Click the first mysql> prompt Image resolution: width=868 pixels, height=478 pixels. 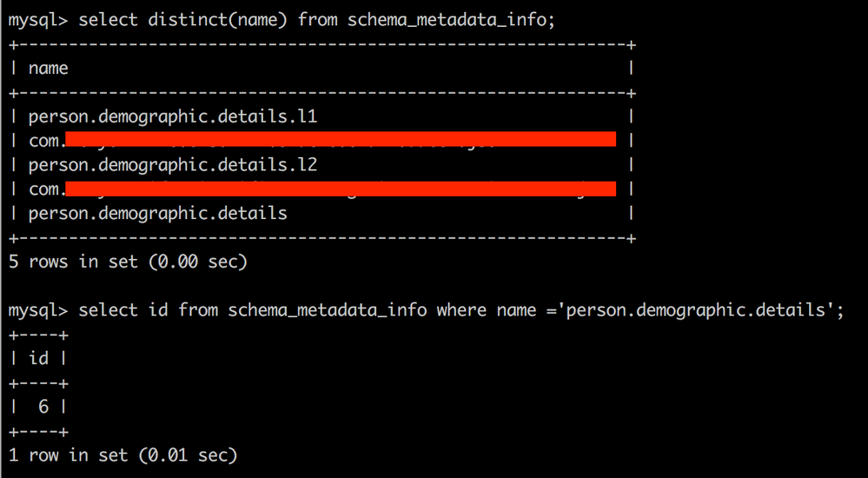pyautogui.click(x=38, y=20)
